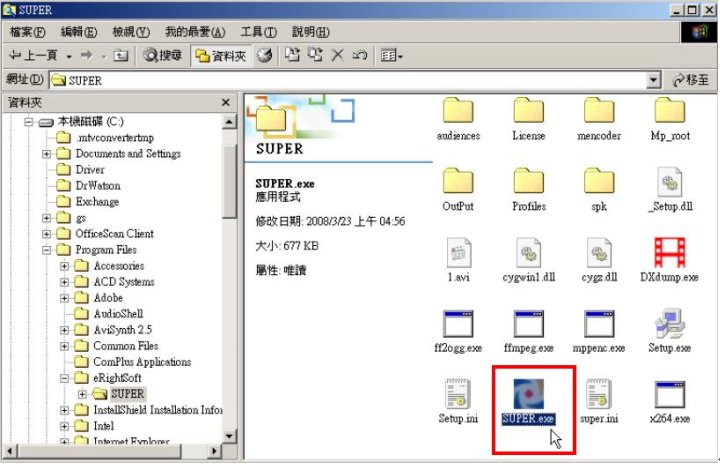Click the Move To toolbar icon
This screenshot has height=464, width=720.
(292, 56)
